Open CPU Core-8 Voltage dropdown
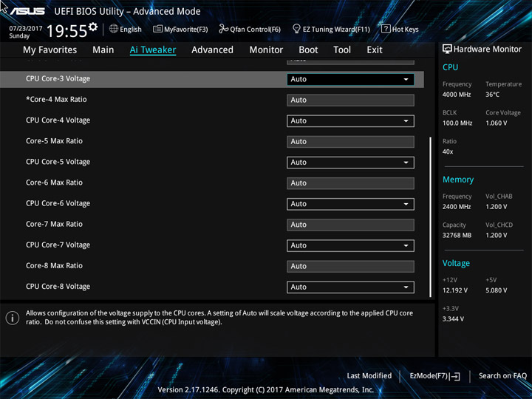 click(350, 287)
